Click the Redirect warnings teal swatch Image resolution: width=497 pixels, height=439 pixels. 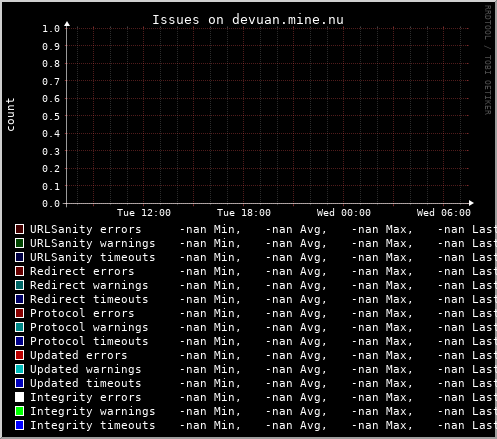tap(19, 285)
